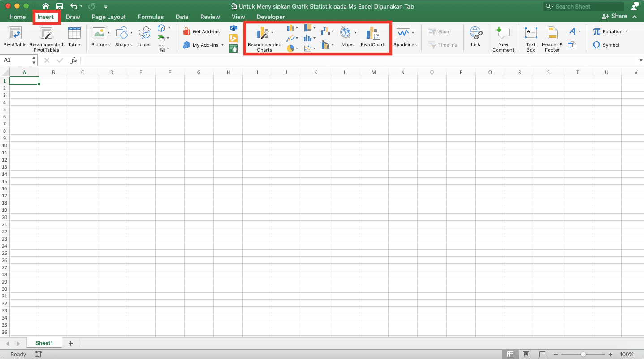Collapse the ribbon with the chevron
Viewport: 644px width, 359px height.
(x=635, y=17)
